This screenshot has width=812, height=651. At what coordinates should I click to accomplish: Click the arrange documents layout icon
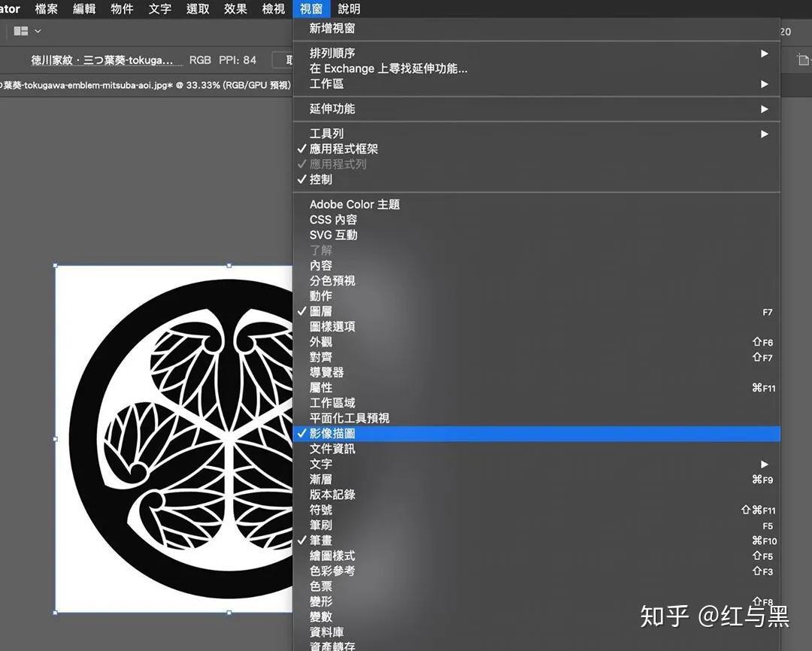21,31
